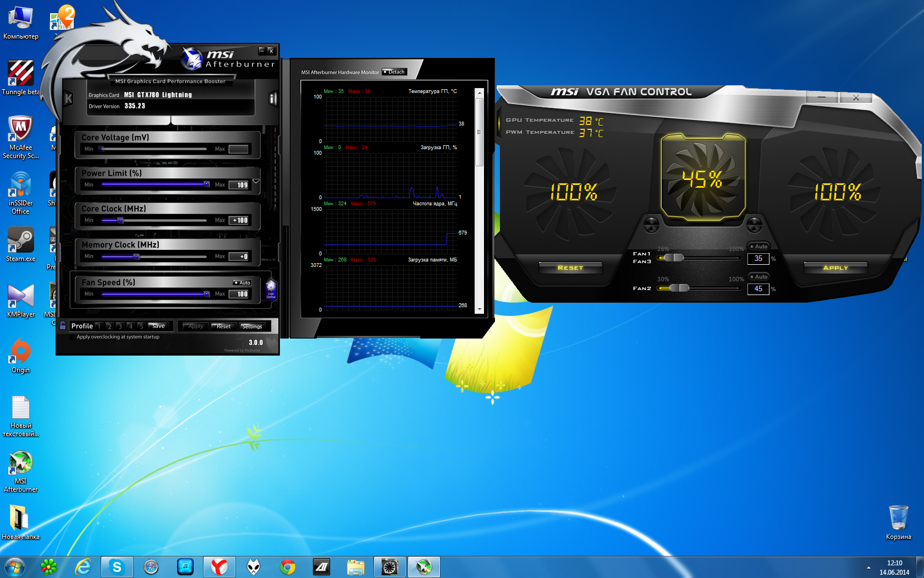Click the center 45% fan icon
924x578 pixels.
tap(702, 178)
